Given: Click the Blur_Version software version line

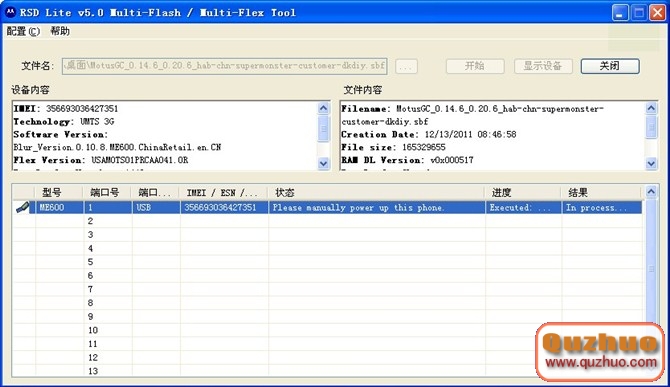Looking at the screenshot, I should [117, 147].
